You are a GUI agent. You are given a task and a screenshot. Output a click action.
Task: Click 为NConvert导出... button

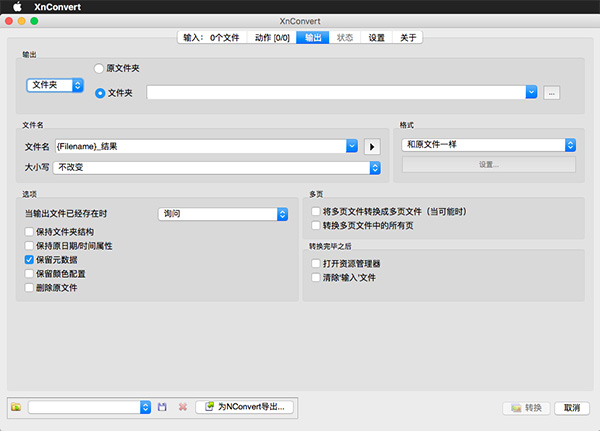pos(245,407)
